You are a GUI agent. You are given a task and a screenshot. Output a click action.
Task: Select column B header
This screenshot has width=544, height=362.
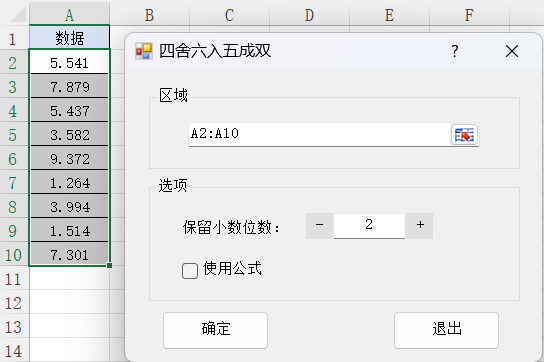[x=150, y=15]
